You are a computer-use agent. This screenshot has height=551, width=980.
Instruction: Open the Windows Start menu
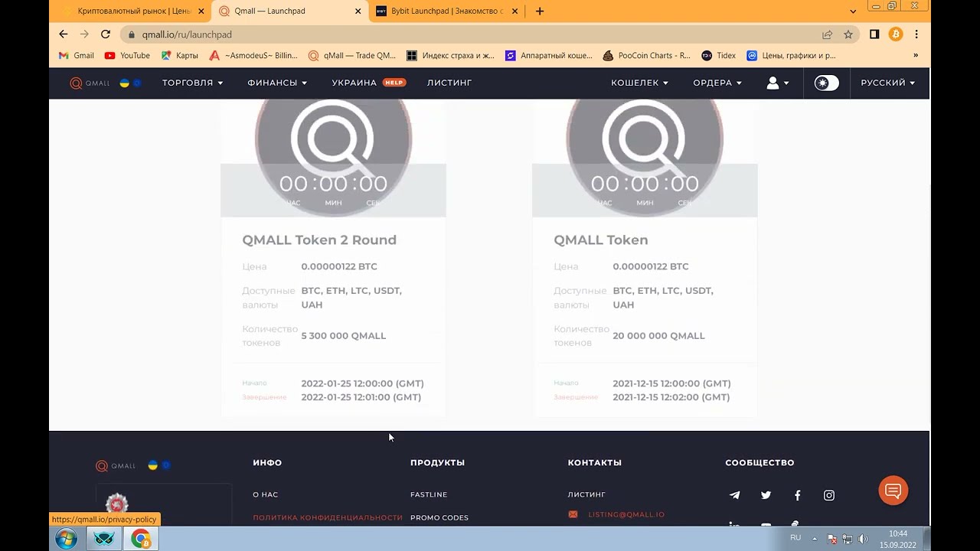(x=67, y=539)
